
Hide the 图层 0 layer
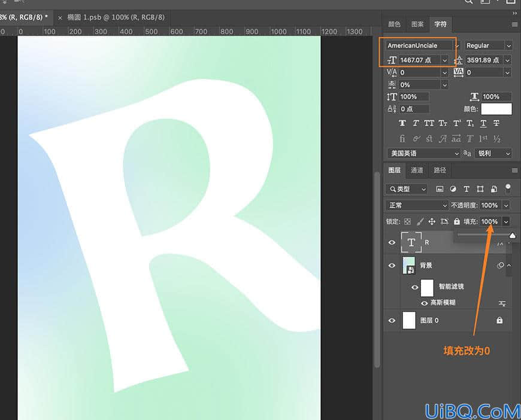click(392, 321)
